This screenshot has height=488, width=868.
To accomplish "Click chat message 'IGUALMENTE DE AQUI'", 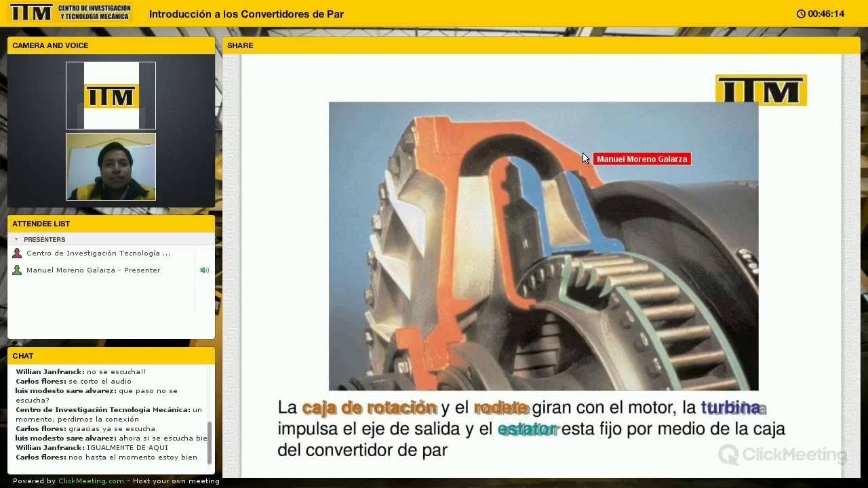I will [x=127, y=448].
